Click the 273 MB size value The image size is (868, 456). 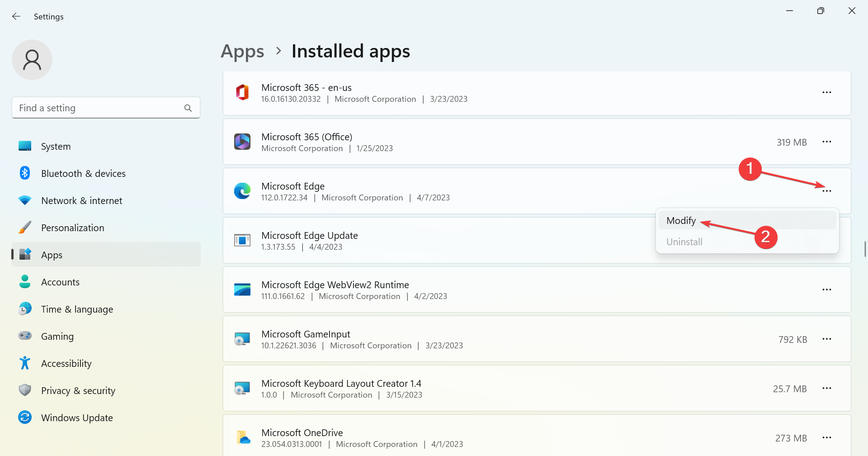[x=791, y=438]
